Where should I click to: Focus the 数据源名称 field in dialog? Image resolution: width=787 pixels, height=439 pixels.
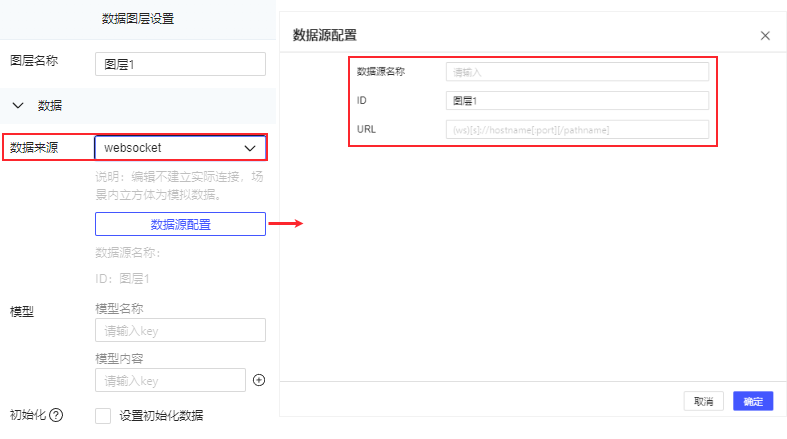point(577,72)
